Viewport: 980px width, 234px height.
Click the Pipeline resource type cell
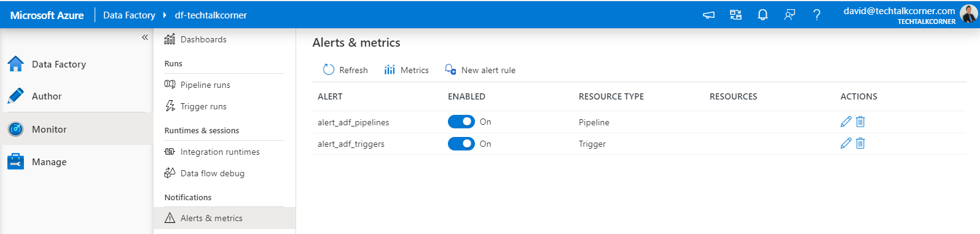(594, 122)
